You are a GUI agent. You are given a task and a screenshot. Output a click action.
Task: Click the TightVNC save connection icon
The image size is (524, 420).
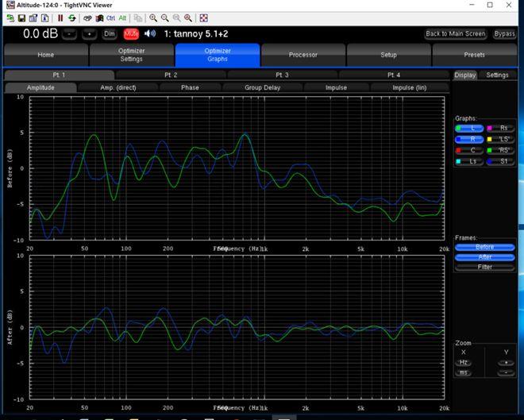click(x=22, y=17)
